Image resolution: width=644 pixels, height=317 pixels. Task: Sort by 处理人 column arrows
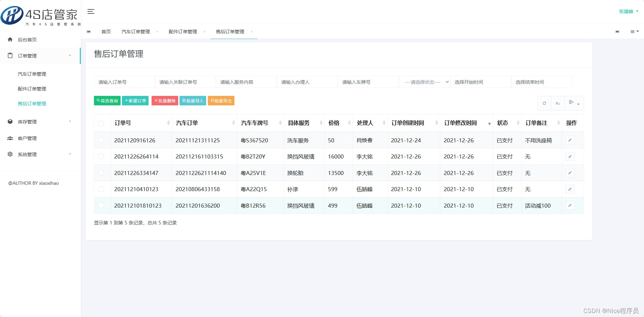coord(384,123)
